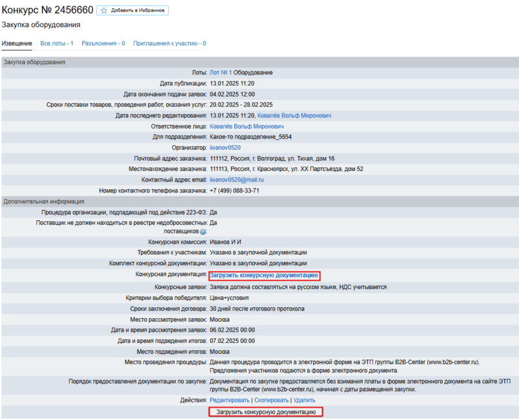Screen dimensions: 519x420
Task: Switch to the Извещение tab
Action: tap(17, 43)
